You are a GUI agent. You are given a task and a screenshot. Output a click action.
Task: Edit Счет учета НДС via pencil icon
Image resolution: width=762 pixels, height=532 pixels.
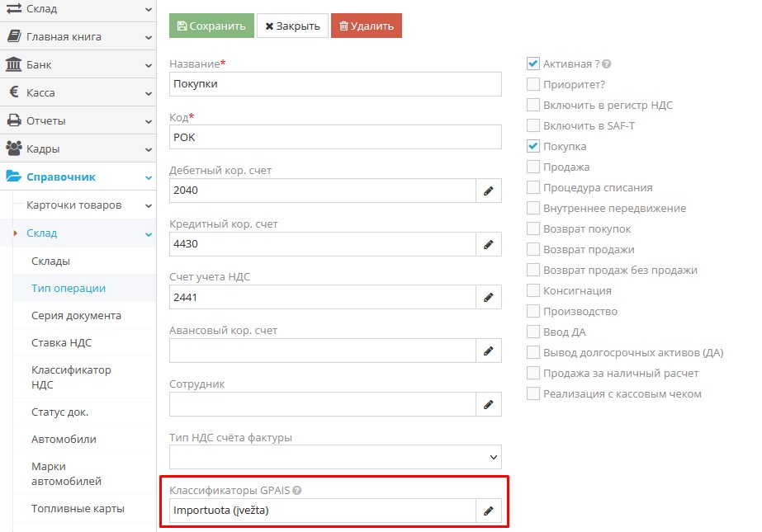488,297
